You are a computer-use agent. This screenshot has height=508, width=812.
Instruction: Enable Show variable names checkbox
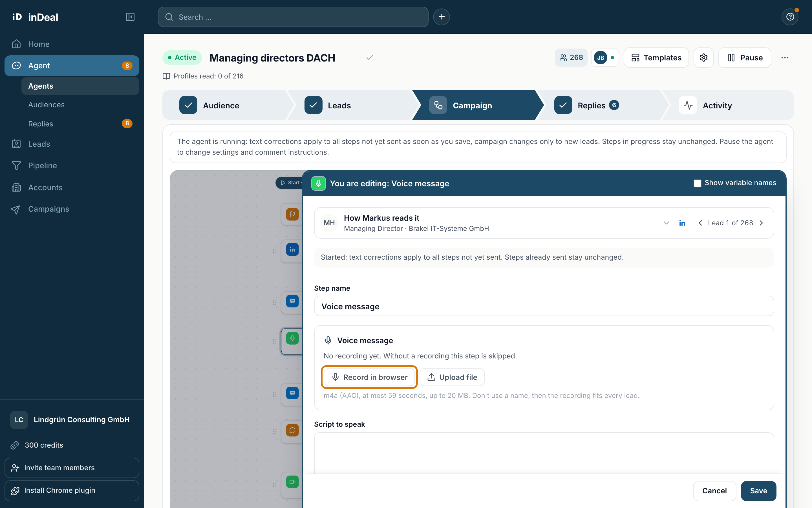[697, 183]
